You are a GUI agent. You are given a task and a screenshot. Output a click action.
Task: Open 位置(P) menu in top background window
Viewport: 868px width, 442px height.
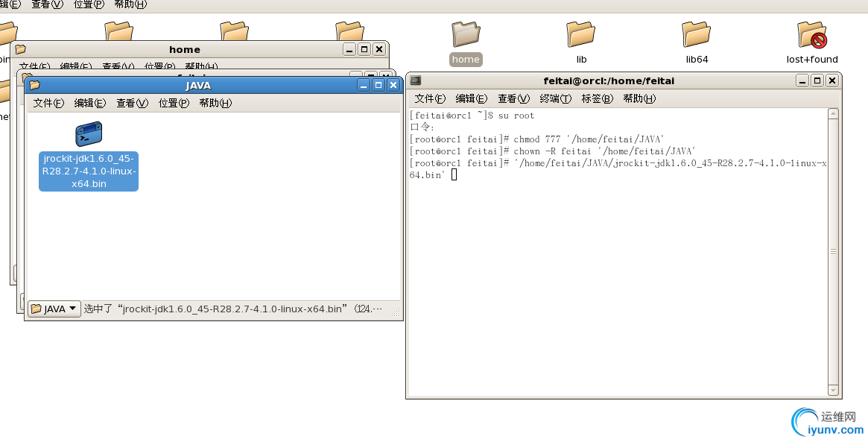[89, 4]
